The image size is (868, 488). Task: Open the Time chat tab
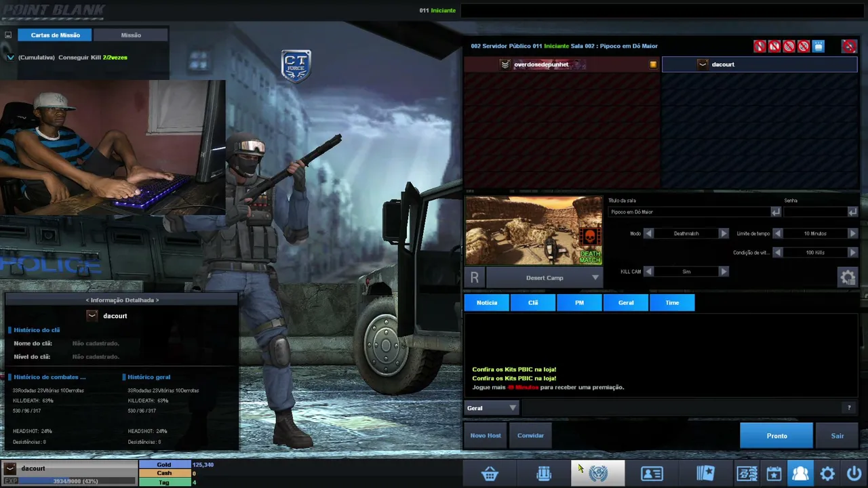click(x=672, y=302)
